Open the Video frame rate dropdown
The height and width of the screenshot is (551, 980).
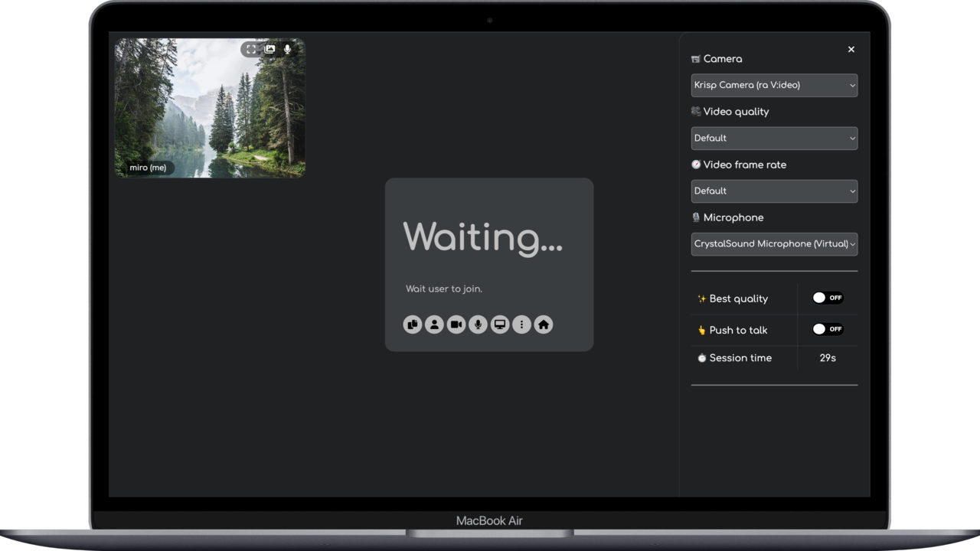tap(774, 191)
